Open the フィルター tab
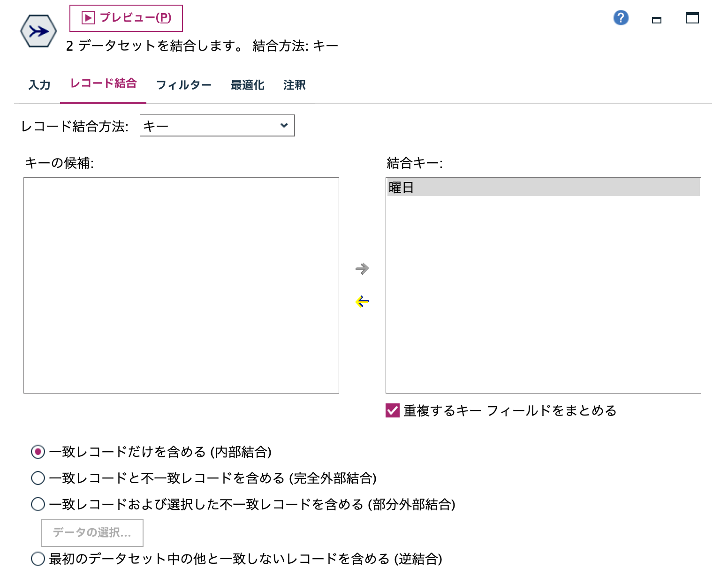The height and width of the screenshot is (576, 728). (183, 85)
